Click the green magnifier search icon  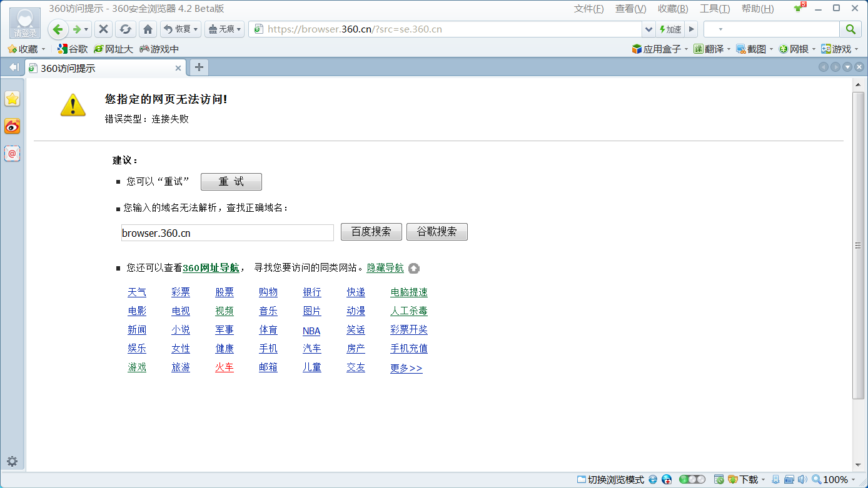[x=850, y=29]
